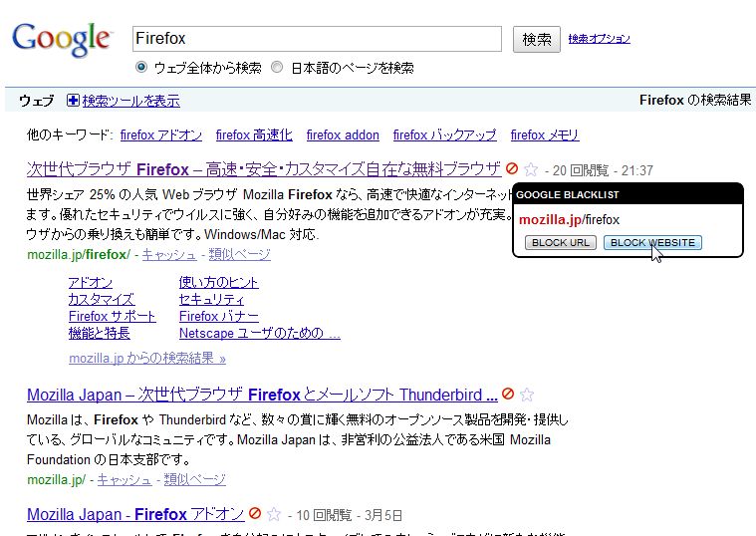Image resolution: width=756 pixels, height=536 pixels.
Task: Click mozilla.jp/firefox text in the blacklist popup
Action: [x=569, y=220]
